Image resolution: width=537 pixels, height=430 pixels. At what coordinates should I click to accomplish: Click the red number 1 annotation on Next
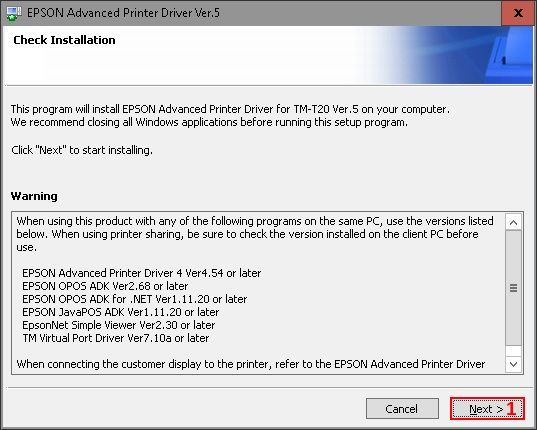(x=511, y=408)
